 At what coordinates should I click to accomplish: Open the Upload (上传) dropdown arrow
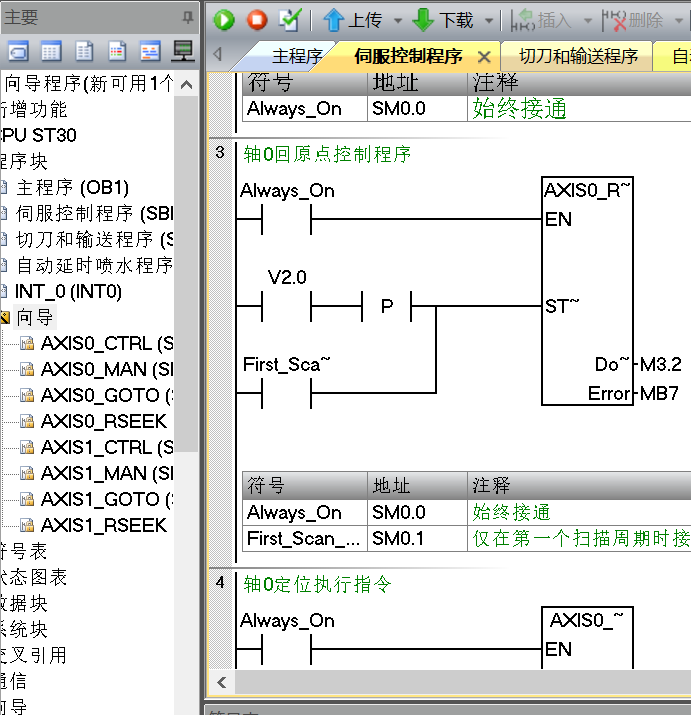pos(397,21)
